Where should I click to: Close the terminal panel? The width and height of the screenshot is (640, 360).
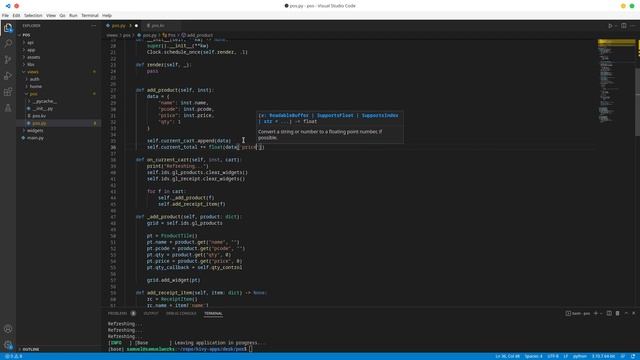tap(633, 313)
